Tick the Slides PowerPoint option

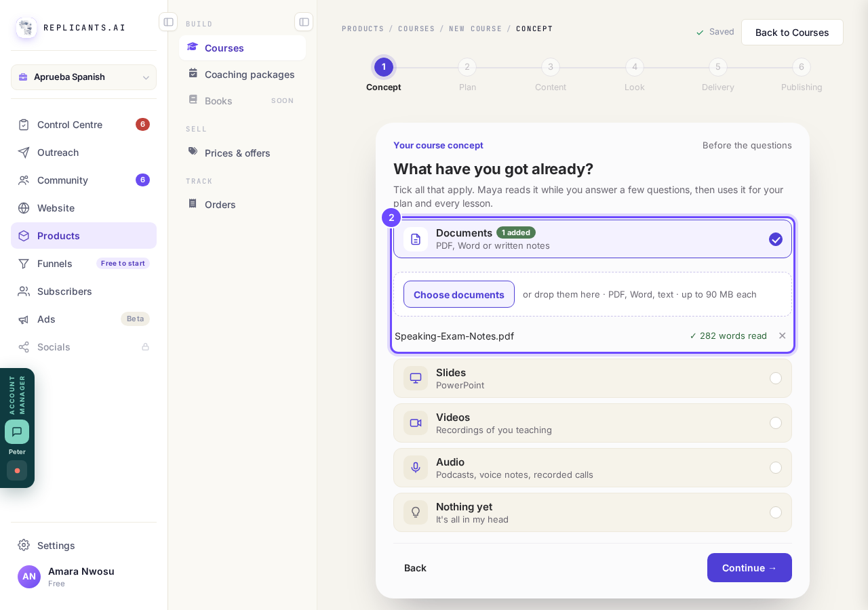click(x=776, y=378)
